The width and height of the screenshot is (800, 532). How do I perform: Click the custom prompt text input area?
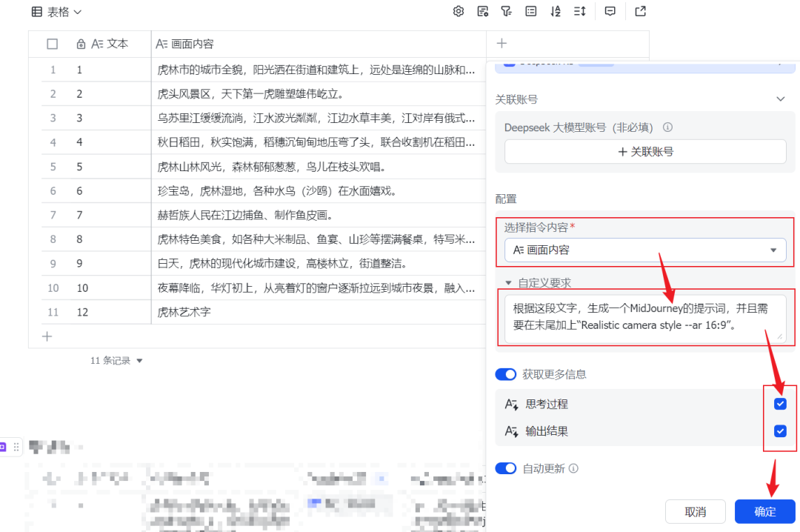644,317
